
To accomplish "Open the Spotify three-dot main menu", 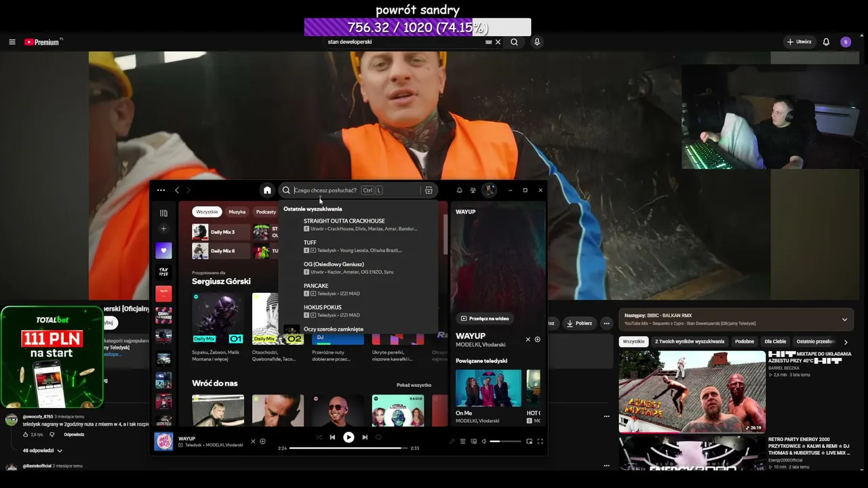I will 161,190.
